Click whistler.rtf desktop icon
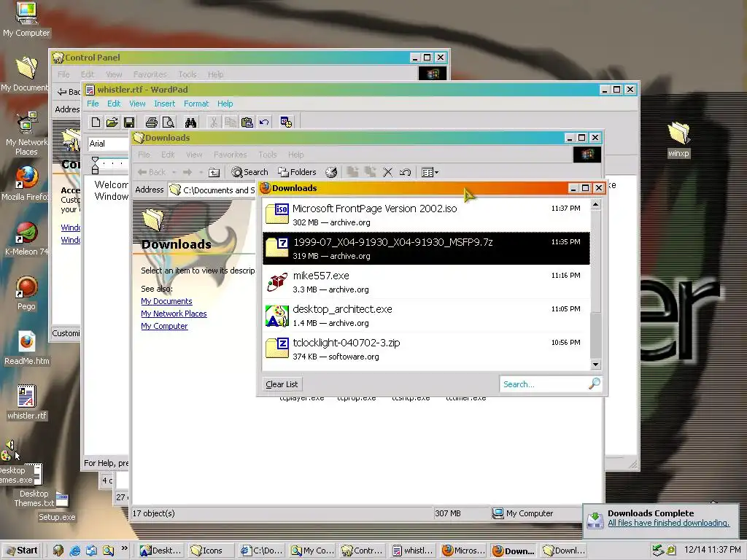The height and width of the screenshot is (560, 747). (x=26, y=402)
